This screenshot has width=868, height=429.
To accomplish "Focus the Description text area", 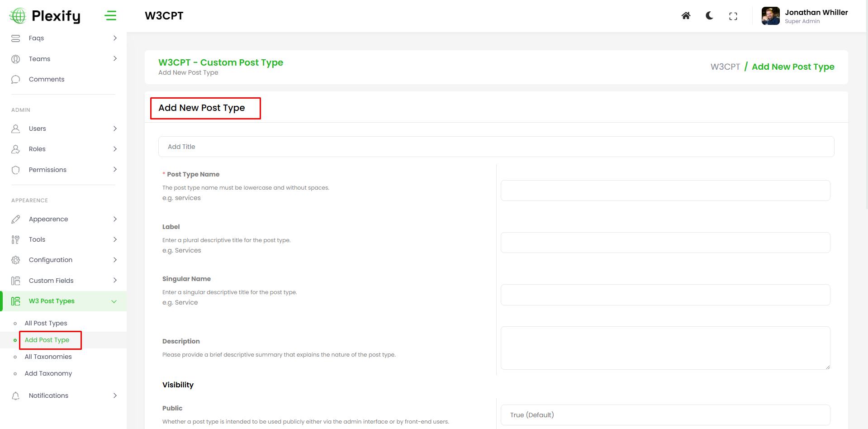I will [665, 348].
